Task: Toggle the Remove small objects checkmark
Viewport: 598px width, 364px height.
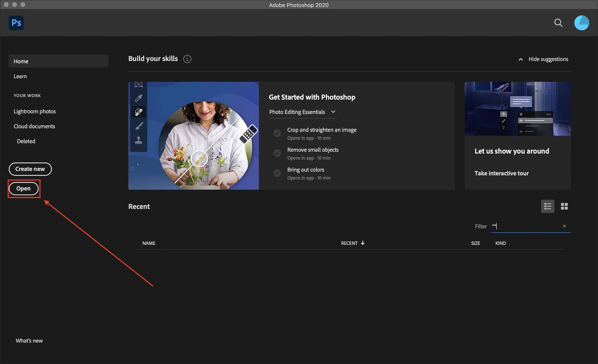Action: point(277,153)
